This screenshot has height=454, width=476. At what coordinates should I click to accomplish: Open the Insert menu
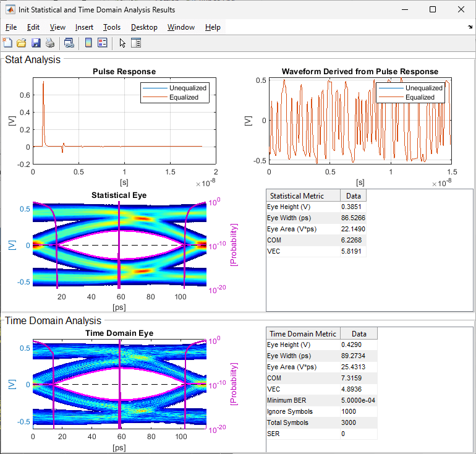click(x=84, y=27)
